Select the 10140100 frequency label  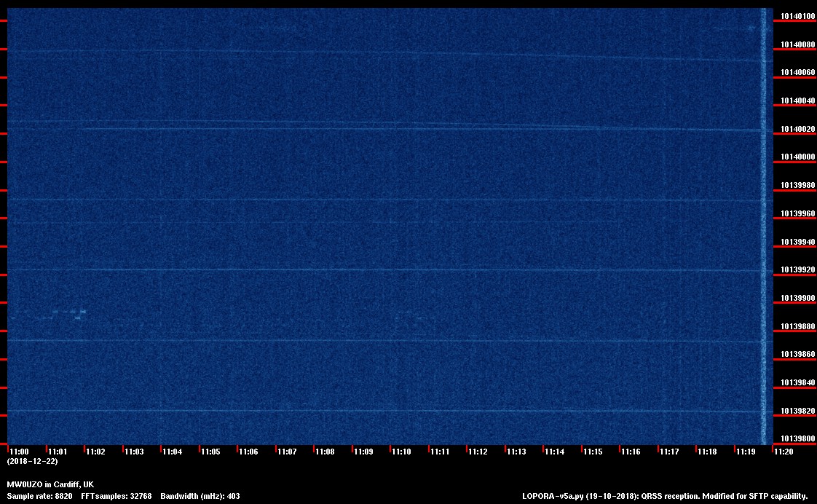(797, 16)
